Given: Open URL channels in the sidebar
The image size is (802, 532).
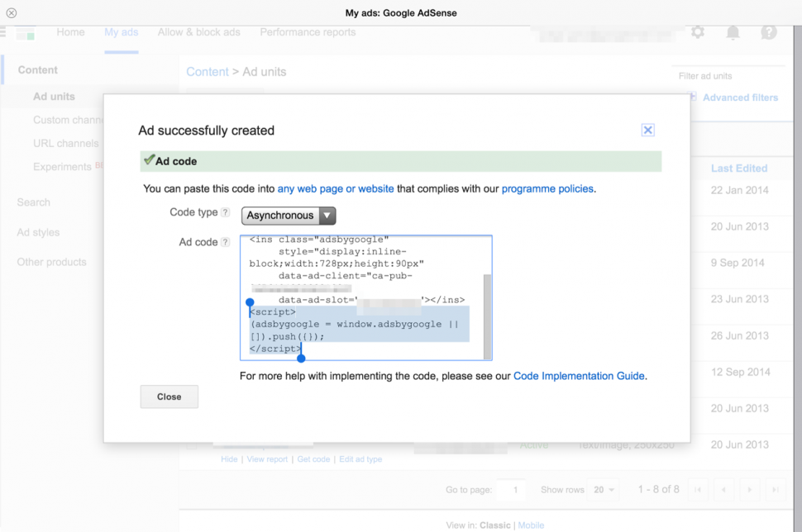Looking at the screenshot, I should click(66, 144).
